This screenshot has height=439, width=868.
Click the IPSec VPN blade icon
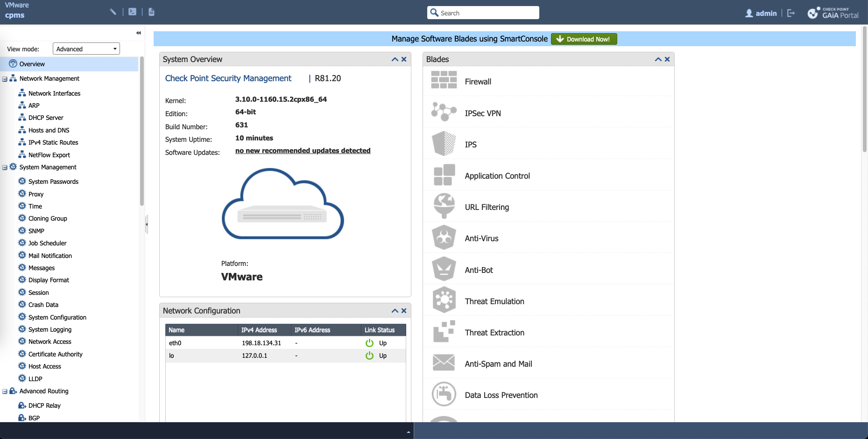(444, 112)
